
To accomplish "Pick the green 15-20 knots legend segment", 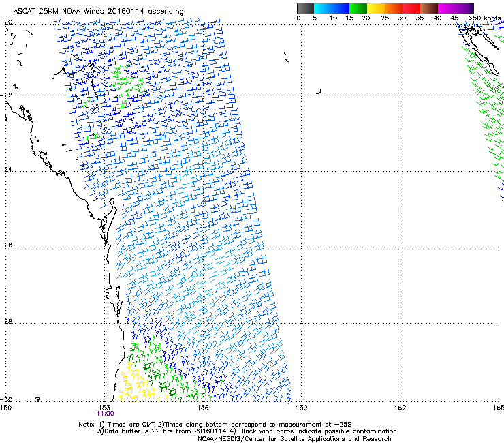I will point(358,8).
